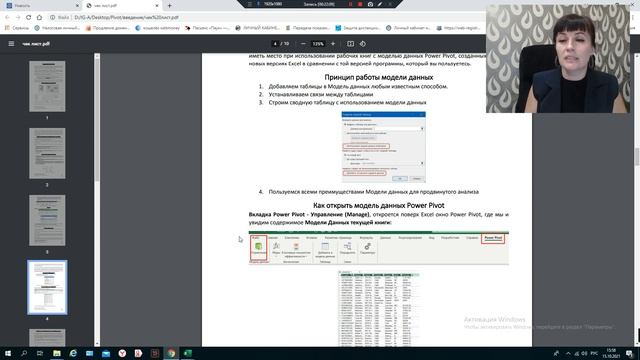Click the browser address bar URL
640x360 pixels.
point(127,17)
